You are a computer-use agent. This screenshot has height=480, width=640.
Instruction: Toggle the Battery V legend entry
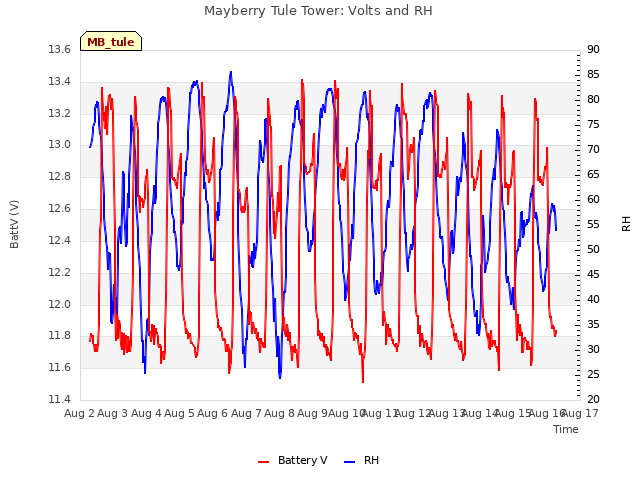coord(293,460)
